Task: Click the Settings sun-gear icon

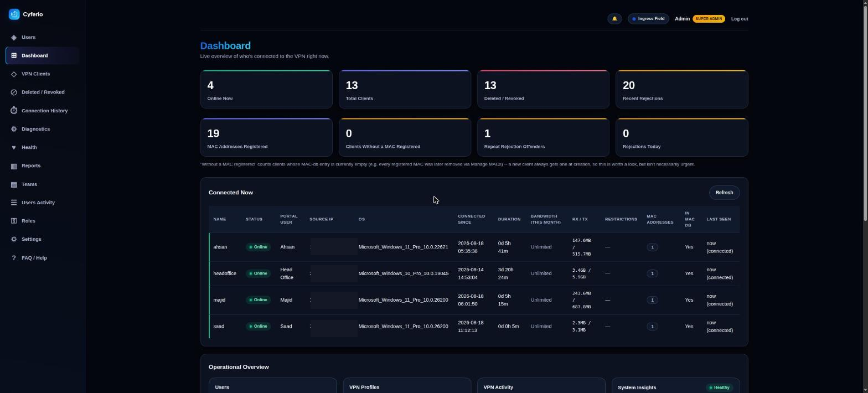Action: pos(14,239)
